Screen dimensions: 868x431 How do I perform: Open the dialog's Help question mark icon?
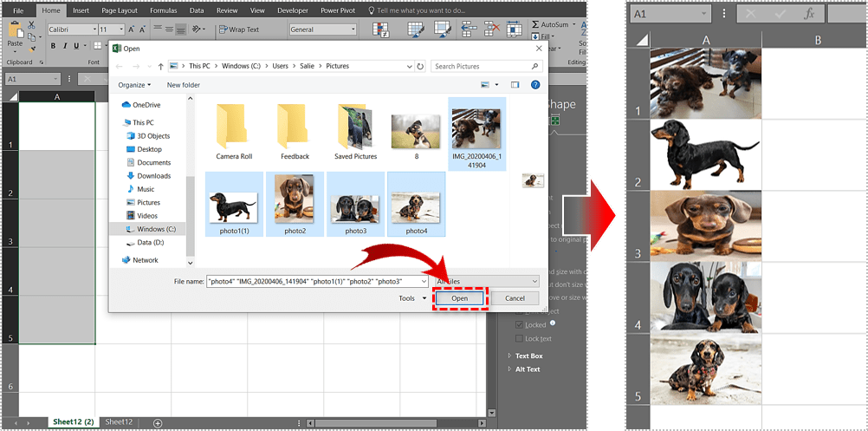[536, 85]
